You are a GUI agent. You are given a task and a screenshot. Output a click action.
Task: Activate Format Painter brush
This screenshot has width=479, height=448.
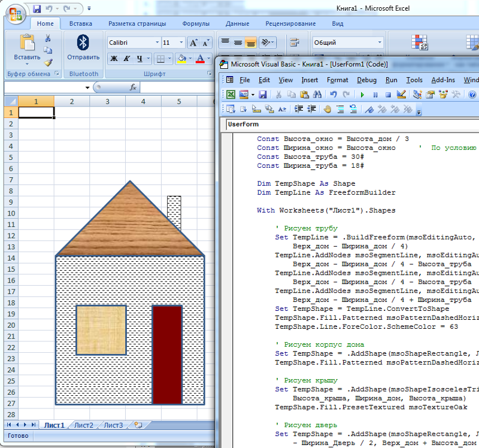(48, 62)
